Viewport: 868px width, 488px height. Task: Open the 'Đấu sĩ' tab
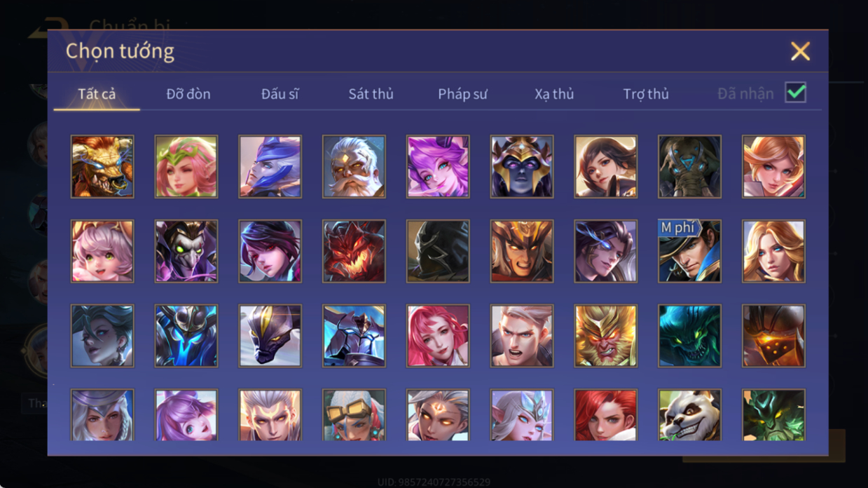pos(280,94)
